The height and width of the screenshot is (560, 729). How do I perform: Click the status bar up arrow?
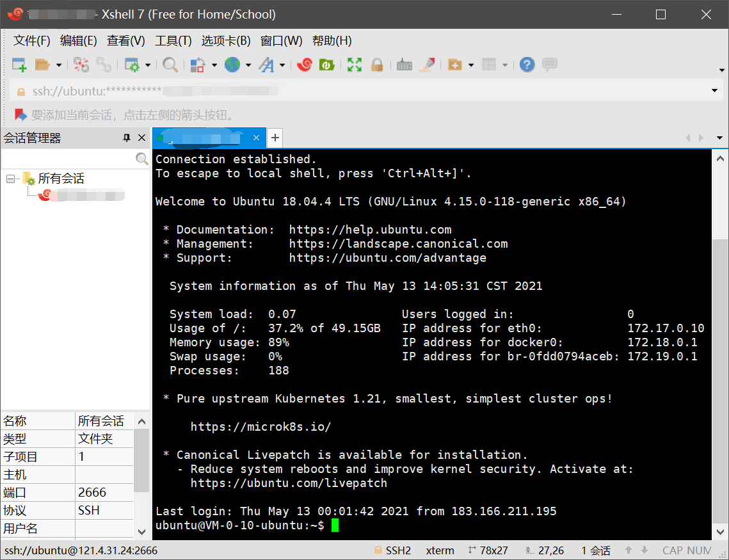click(628, 550)
